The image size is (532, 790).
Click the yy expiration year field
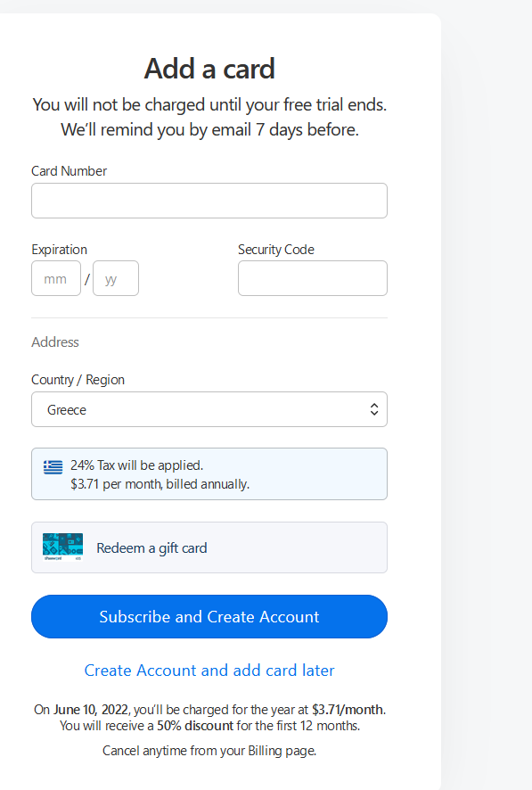click(116, 278)
